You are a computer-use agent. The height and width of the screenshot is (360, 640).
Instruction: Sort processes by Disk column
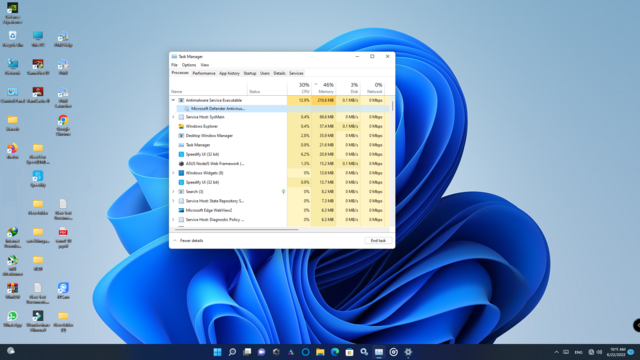coord(349,88)
